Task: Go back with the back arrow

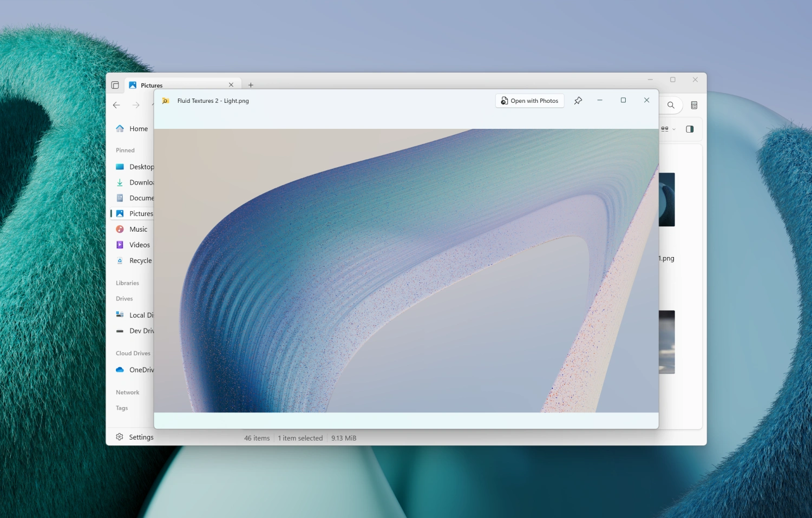Action: pos(116,106)
